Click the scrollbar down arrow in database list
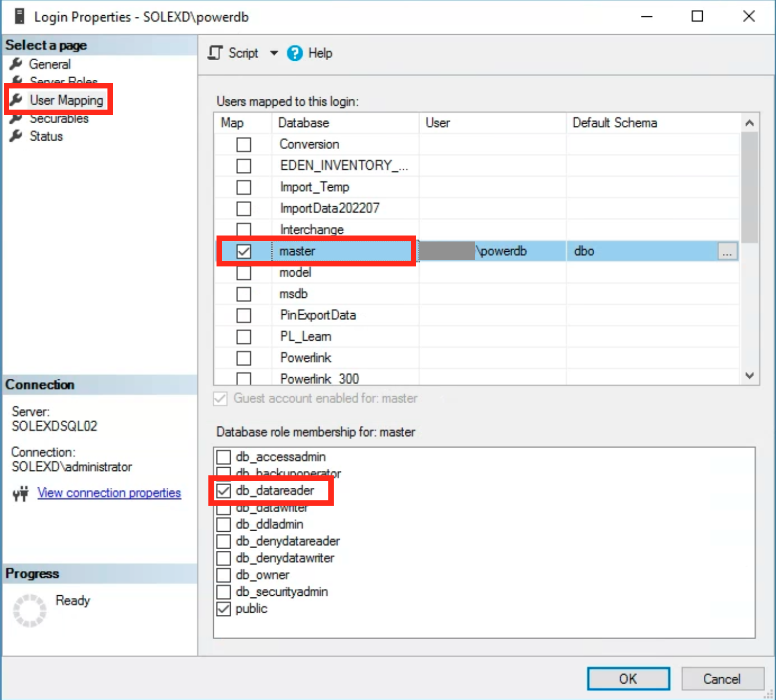The width and height of the screenshot is (776, 700). [749, 376]
